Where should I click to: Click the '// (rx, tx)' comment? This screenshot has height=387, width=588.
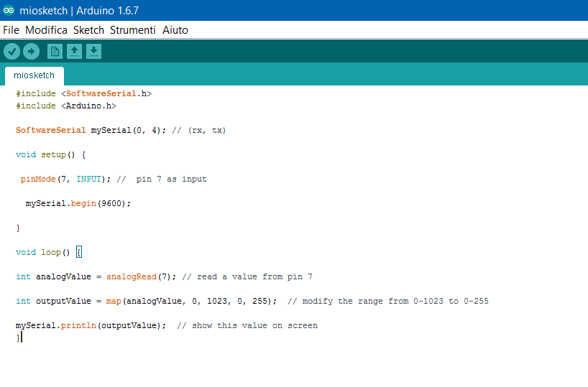pyautogui.click(x=198, y=131)
